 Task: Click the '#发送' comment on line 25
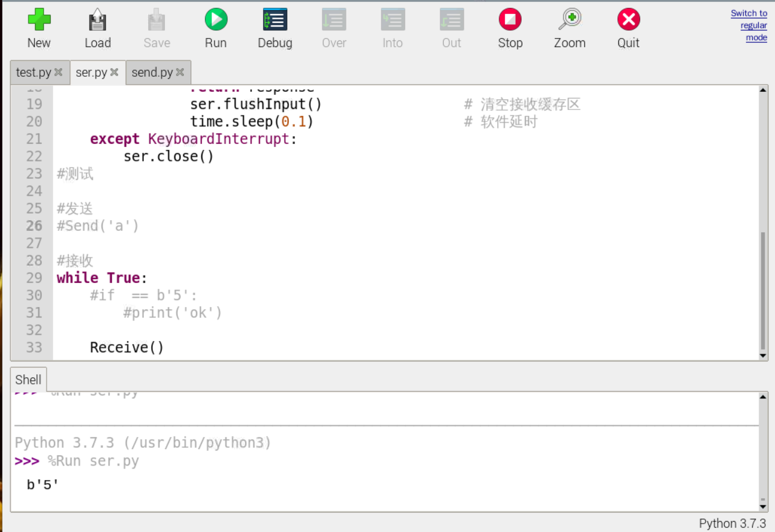pos(75,209)
